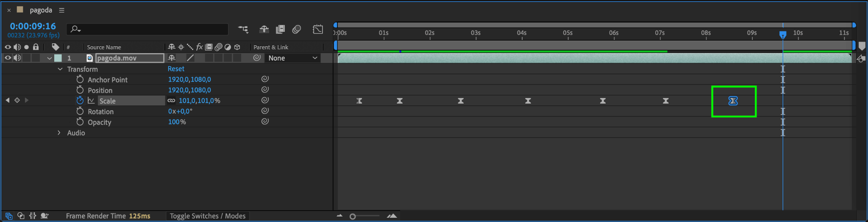Viewport: 868px width, 222px height.
Task: Go to the previous Scale keyframe
Action: (7, 100)
